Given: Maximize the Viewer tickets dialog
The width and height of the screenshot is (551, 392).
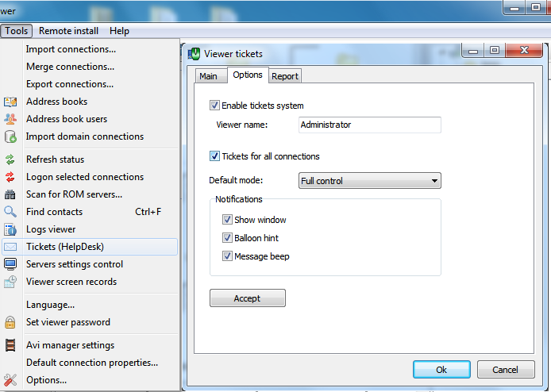Looking at the screenshot, I should point(495,50).
